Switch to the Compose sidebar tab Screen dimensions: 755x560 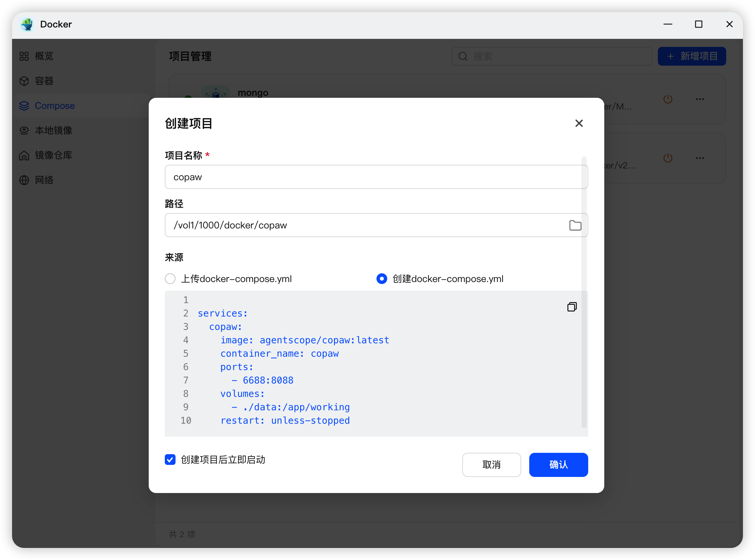click(54, 106)
